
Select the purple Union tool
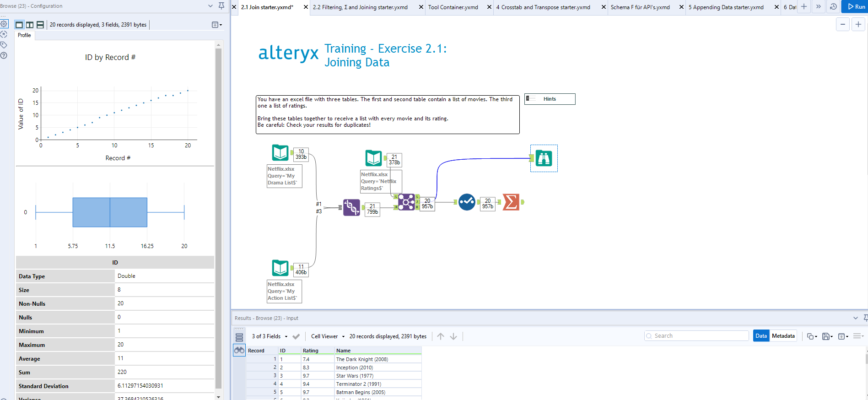click(x=351, y=207)
